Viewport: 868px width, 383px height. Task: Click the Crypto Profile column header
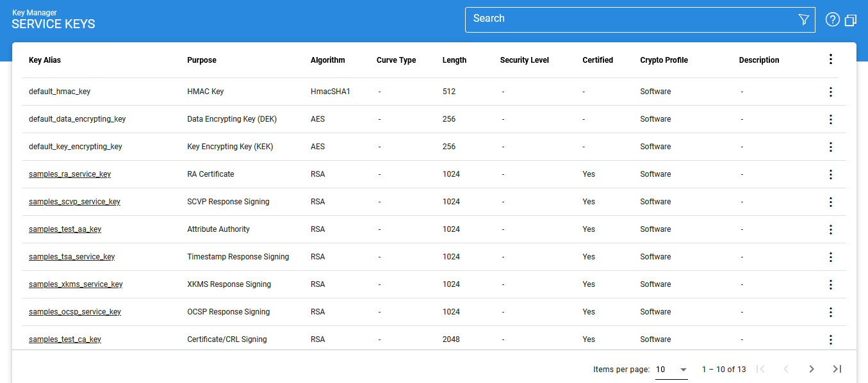pos(664,60)
